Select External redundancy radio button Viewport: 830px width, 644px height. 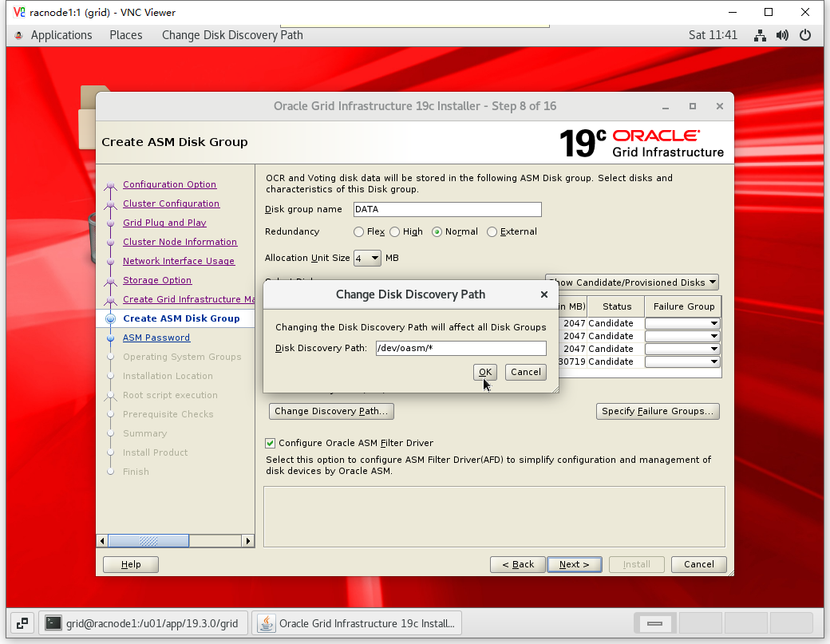(492, 231)
